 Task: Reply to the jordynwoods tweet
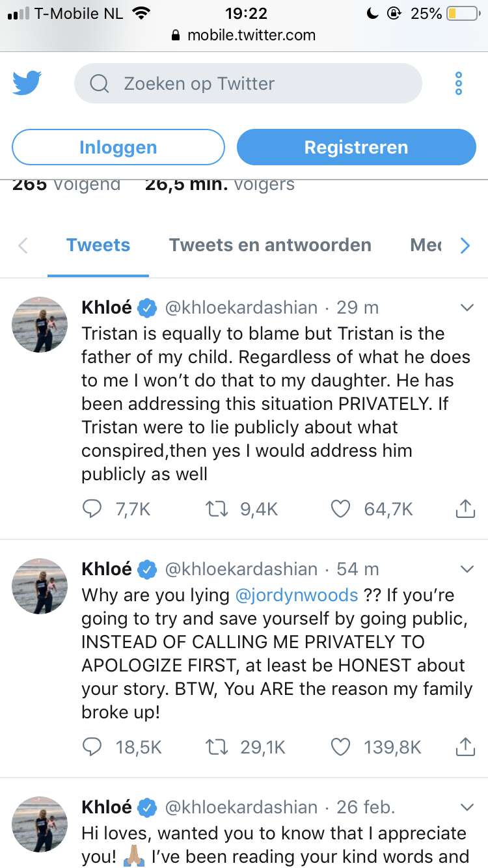[92, 747]
